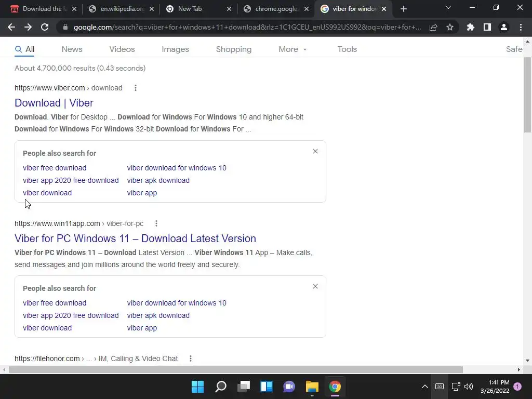
Task: Select the All search filter
Action: [x=25, y=49]
